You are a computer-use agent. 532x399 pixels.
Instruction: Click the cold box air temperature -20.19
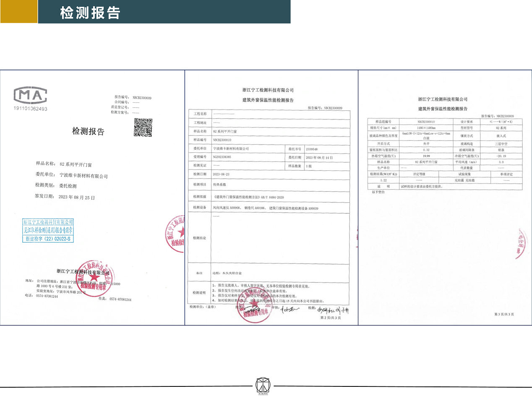[501, 155]
